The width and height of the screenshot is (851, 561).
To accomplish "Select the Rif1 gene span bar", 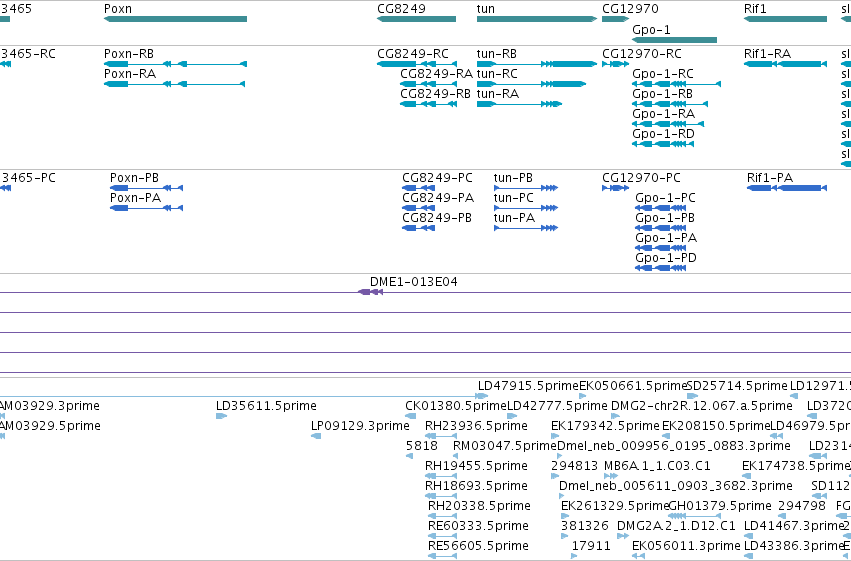I will click(x=785, y=19).
